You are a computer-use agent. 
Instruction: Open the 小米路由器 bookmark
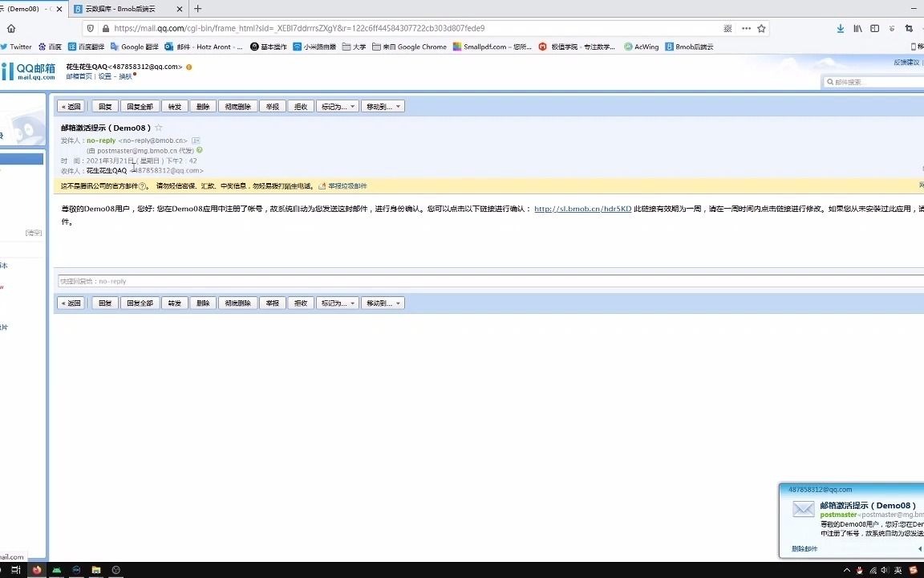click(314, 47)
